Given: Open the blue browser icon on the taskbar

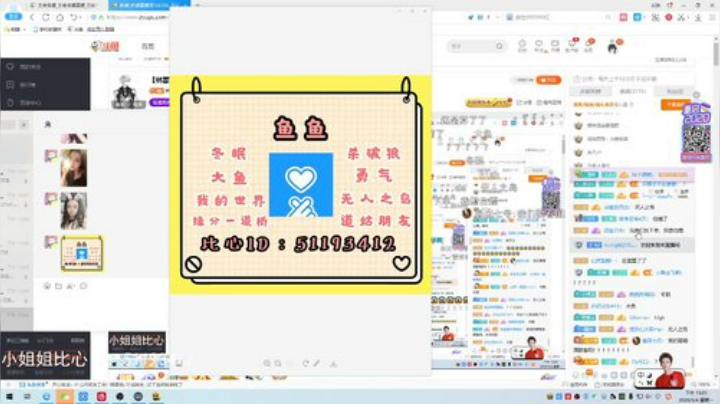Looking at the screenshot, I should (x=46, y=396).
